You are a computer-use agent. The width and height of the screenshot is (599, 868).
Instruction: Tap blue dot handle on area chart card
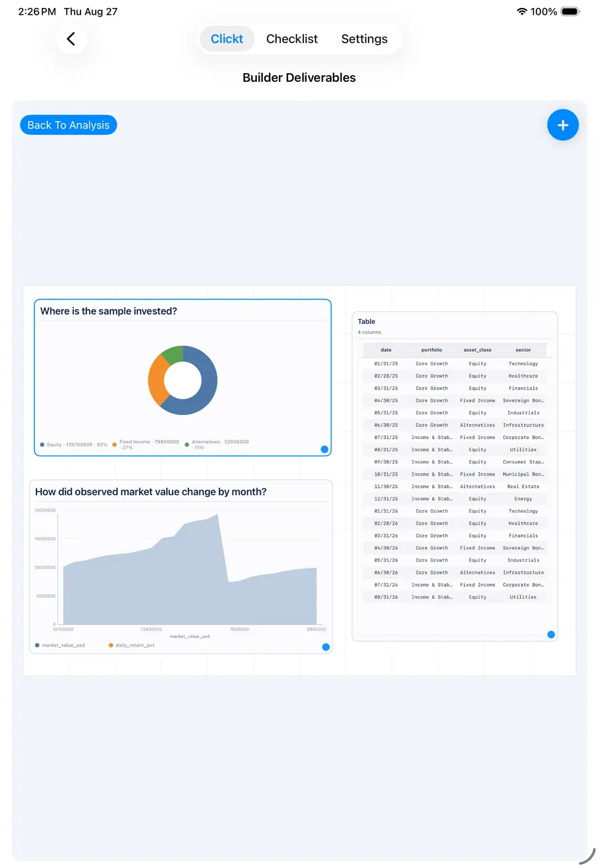[x=326, y=647]
